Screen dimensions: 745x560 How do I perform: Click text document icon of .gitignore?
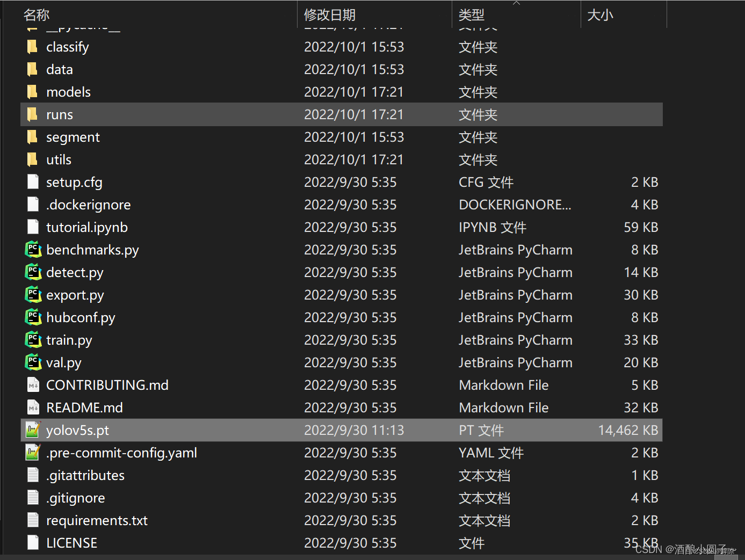coord(33,498)
